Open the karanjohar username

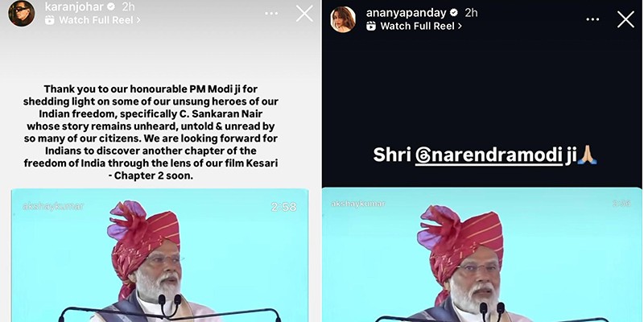tap(74, 7)
